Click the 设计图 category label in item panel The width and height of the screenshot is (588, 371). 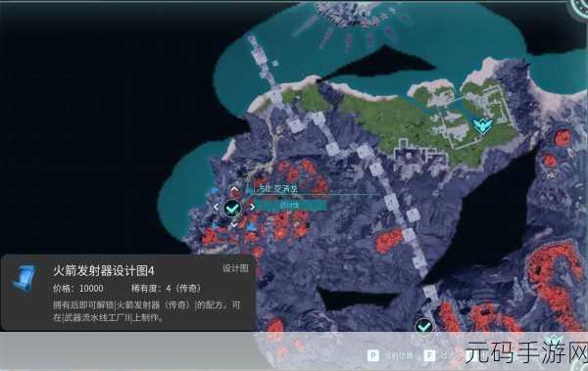click(x=235, y=268)
